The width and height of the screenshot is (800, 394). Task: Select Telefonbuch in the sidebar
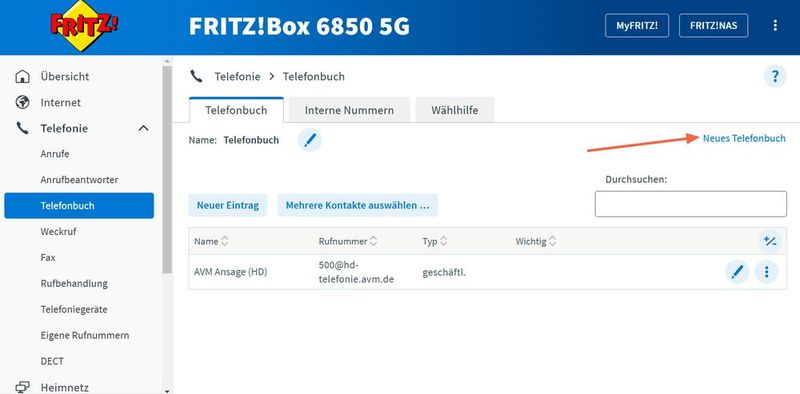point(79,206)
